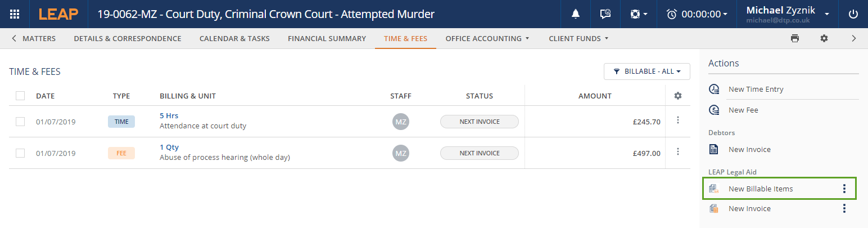Click the printer icon
Screen dimensions: 868x228
(794, 38)
